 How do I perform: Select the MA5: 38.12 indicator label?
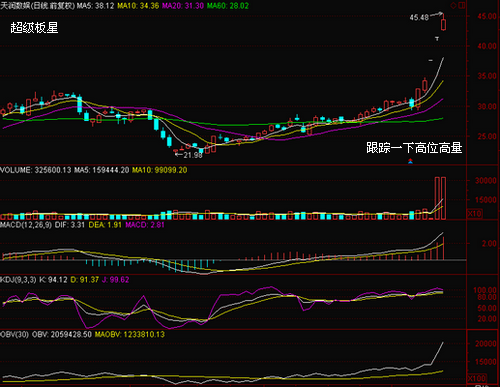tap(95, 6)
